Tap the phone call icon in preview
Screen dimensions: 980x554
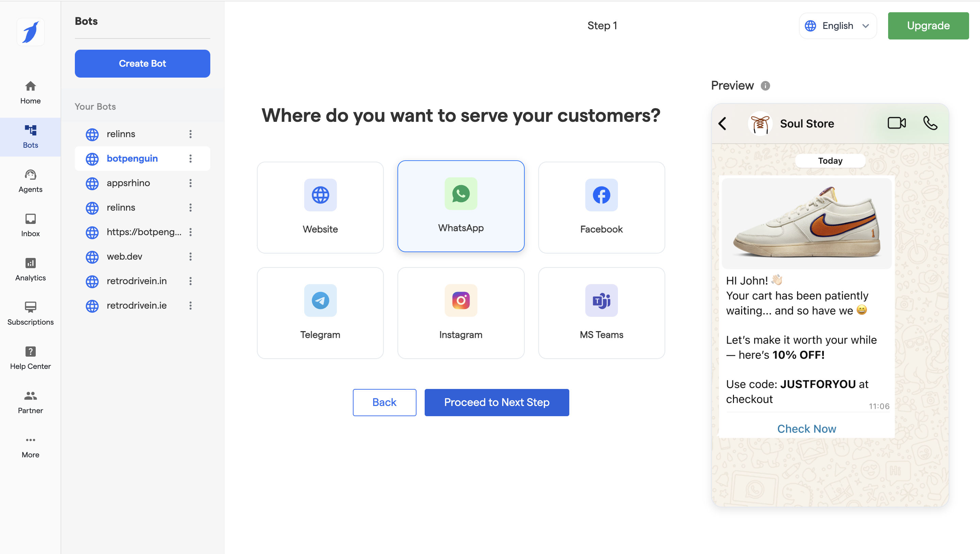tap(930, 123)
